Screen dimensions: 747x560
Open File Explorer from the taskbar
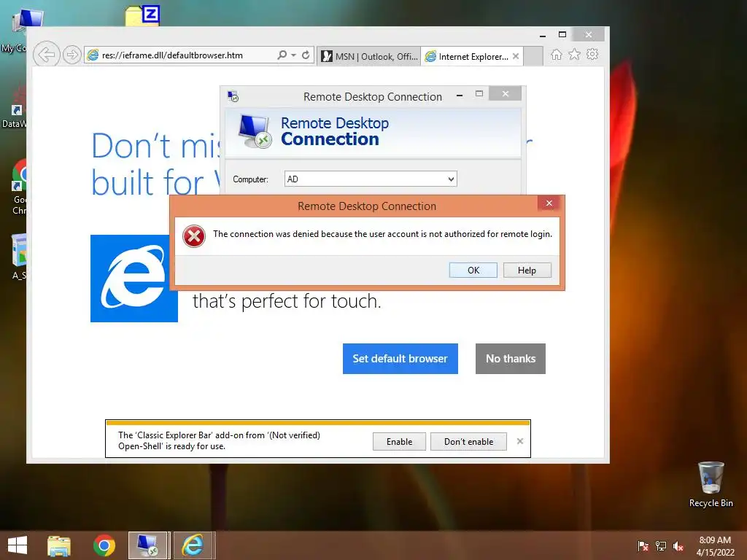click(x=59, y=545)
